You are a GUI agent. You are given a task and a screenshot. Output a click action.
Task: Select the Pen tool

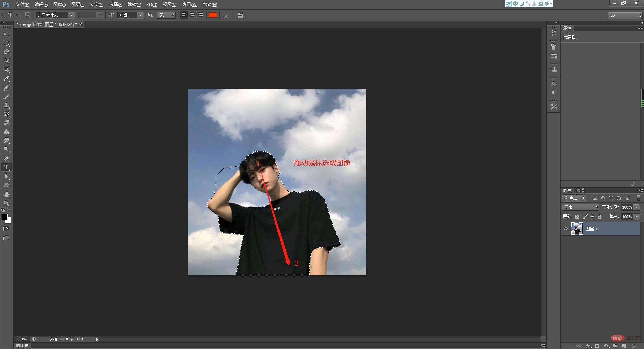click(x=6, y=158)
